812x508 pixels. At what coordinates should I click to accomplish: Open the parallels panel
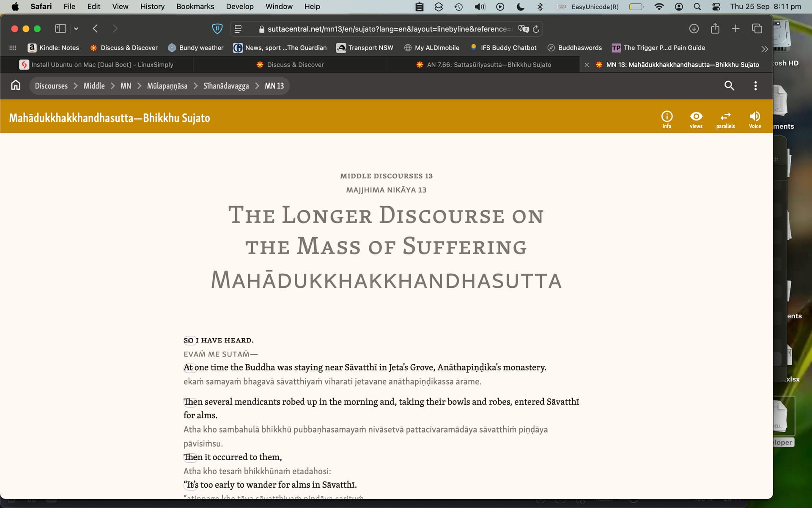point(725,119)
